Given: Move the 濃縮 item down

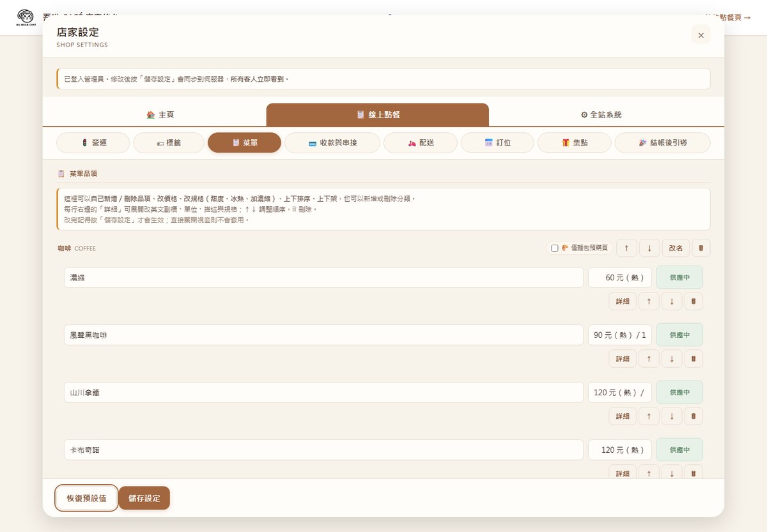Looking at the screenshot, I should pyautogui.click(x=672, y=301).
